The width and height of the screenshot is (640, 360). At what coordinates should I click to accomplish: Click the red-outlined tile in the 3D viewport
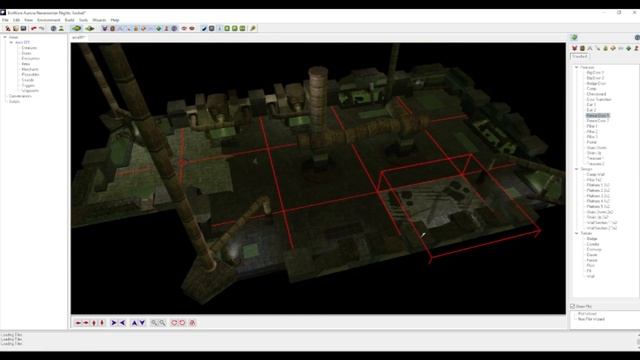pyautogui.click(x=461, y=208)
